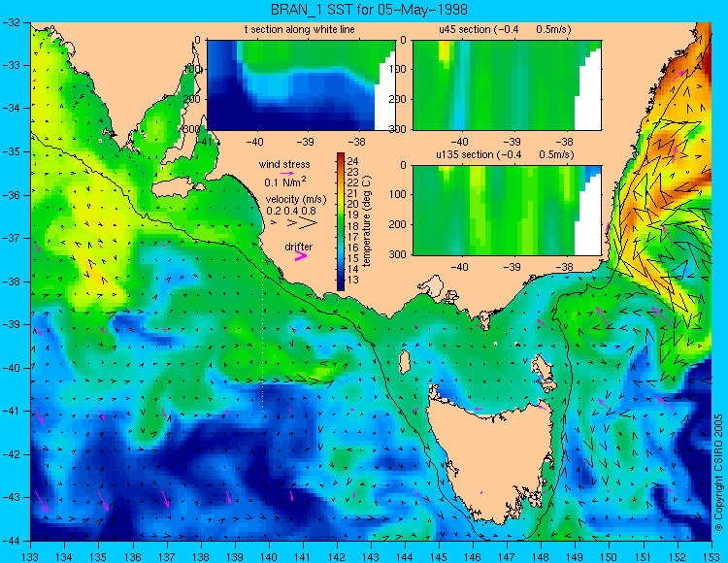The image size is (728, 563).
Task: Click the -40 tick under the t section plot
Action: pyautogui.click(x=254, y=142)
